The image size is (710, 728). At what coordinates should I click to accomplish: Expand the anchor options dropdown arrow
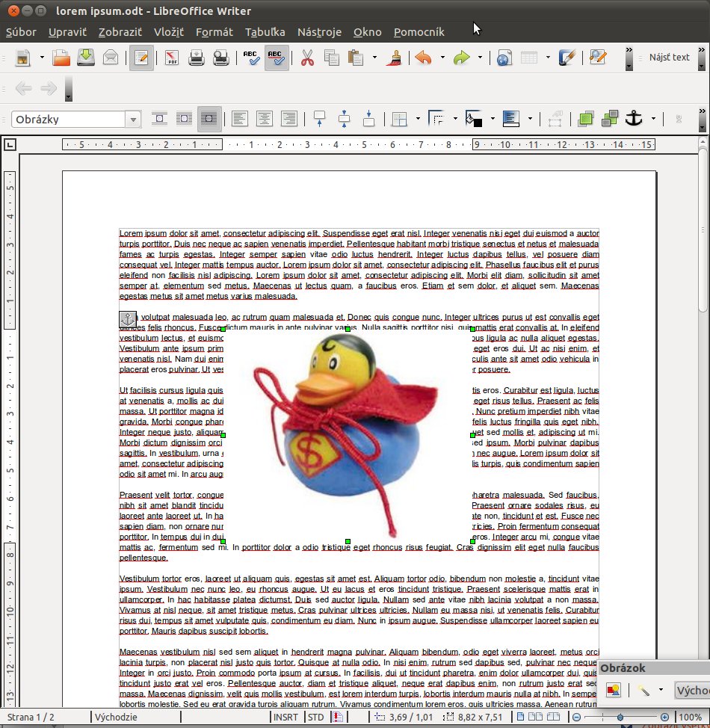(653, 119)
